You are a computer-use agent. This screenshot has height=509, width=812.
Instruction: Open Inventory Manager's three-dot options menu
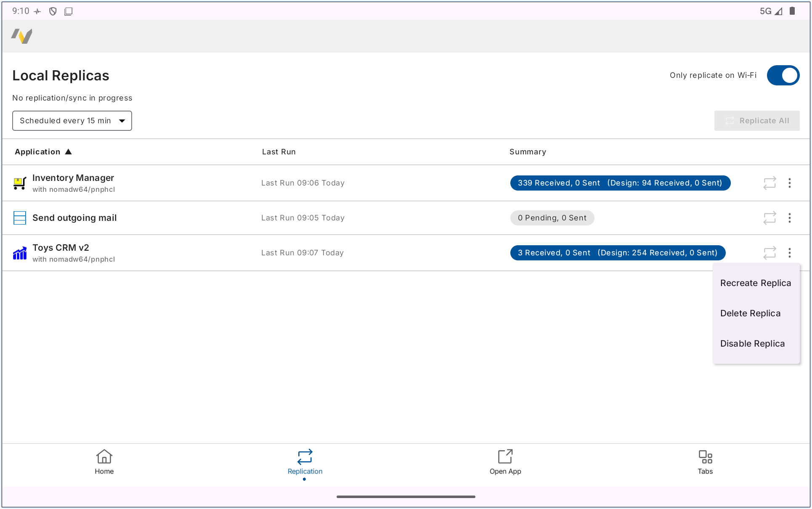[x=790, y=183]
